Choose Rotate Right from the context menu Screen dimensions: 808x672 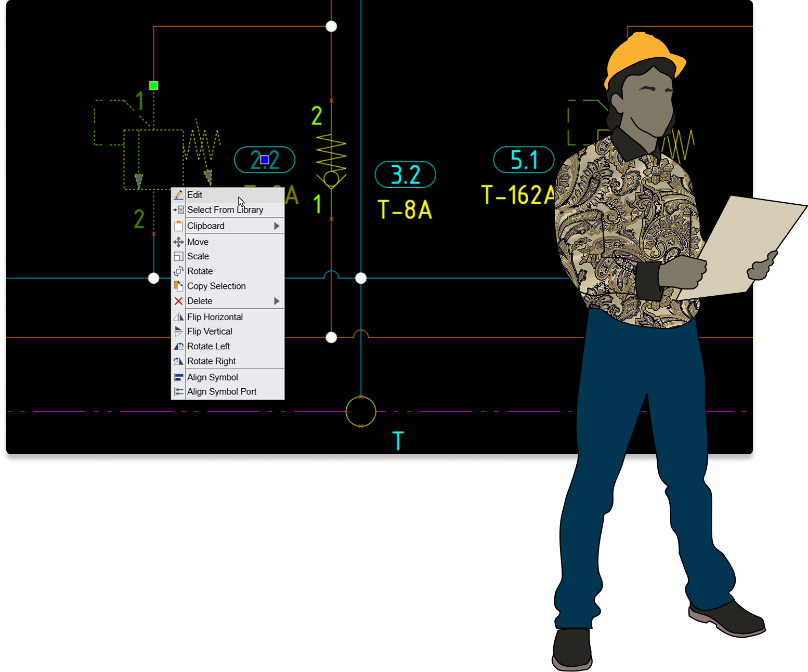click(x=212, y=361)
